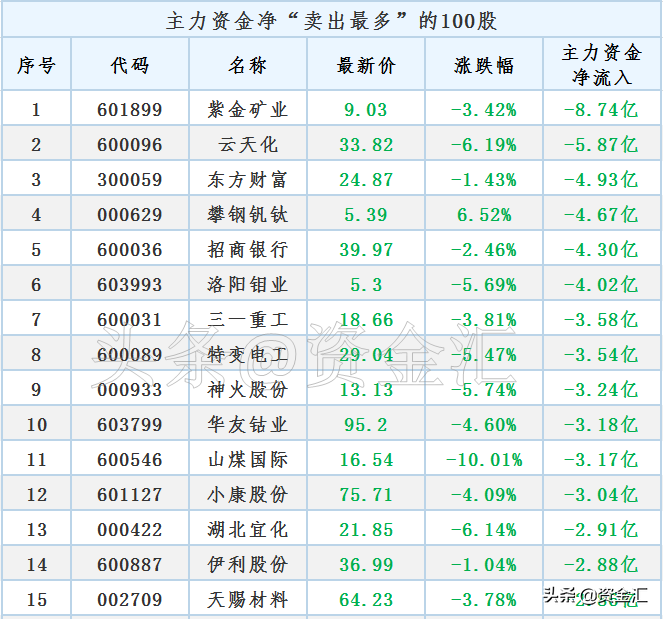
Task: Click stock name '伊利股份'
Action: coord(248,565)
